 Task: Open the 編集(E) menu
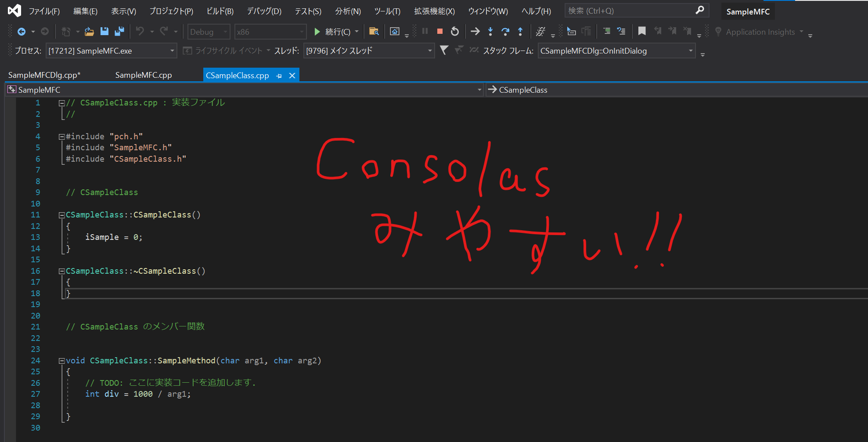pyautogui.click(x=86, y=11)
